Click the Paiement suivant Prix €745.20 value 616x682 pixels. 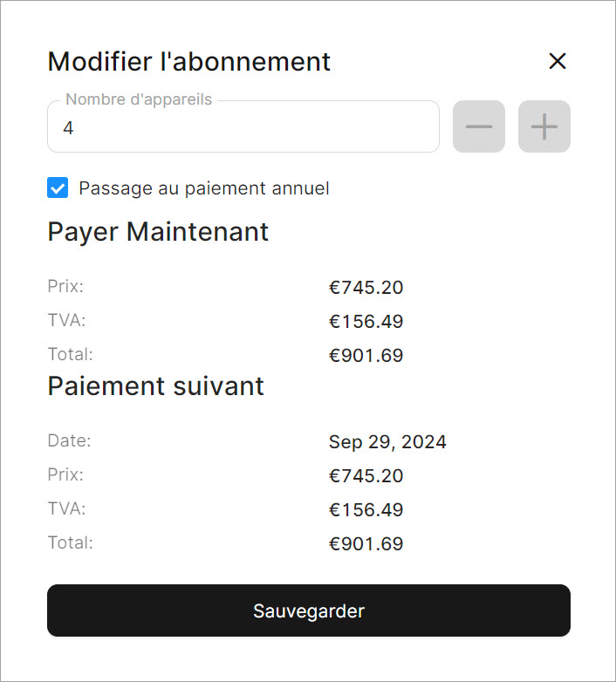[x=366, y=476]
